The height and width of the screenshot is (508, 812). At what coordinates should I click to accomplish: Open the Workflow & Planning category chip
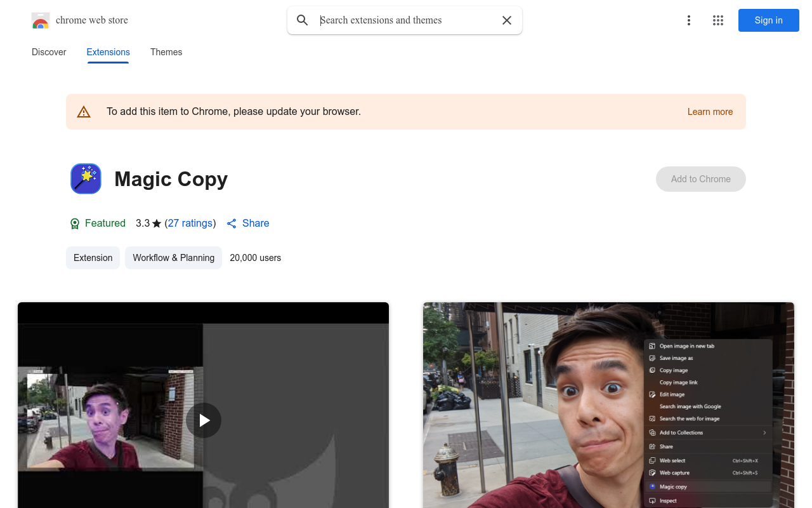(x=173, y=258)
